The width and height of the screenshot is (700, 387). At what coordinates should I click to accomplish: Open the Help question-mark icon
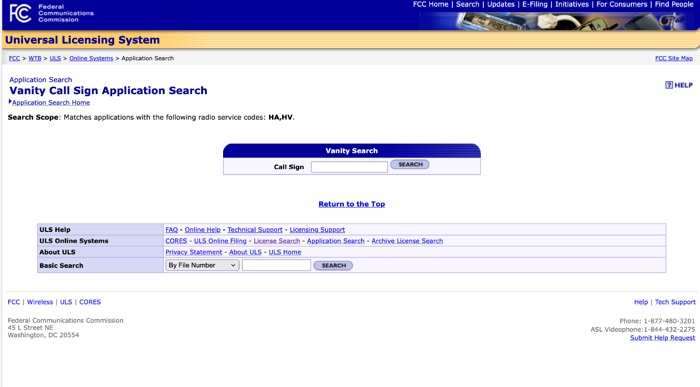pos(669,85)
